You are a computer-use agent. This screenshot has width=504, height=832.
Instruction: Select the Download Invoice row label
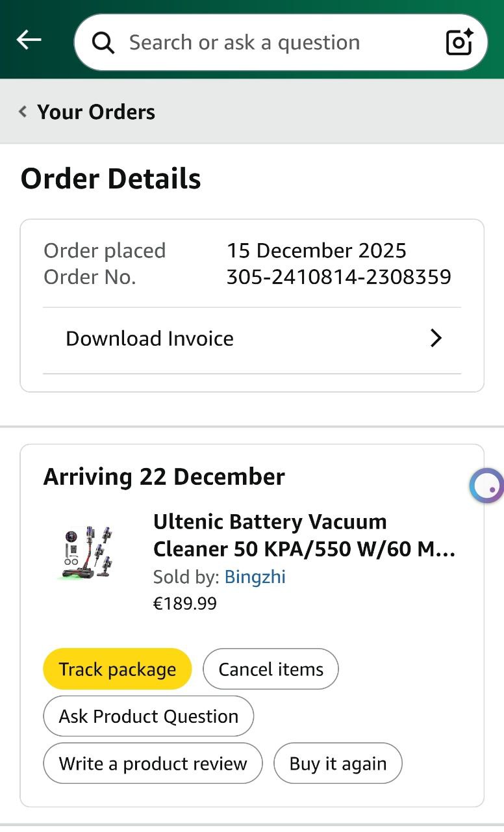pyautogui.click(x=149, y=339)
